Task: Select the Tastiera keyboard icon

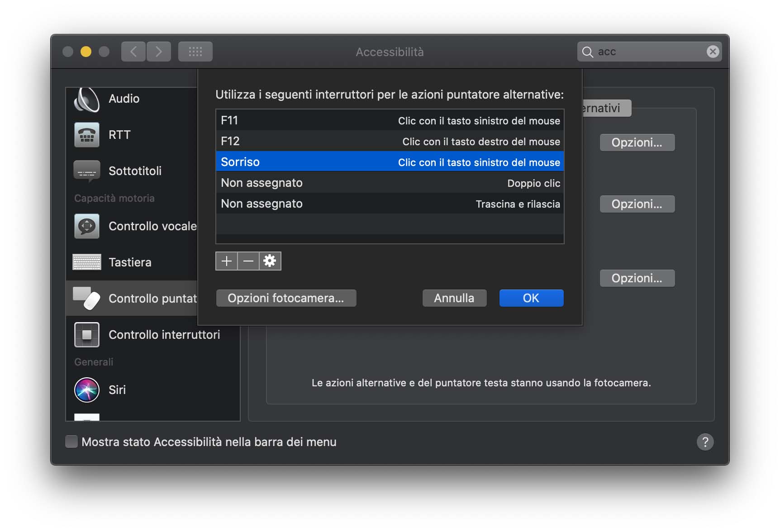Action: tap(87, 262)
